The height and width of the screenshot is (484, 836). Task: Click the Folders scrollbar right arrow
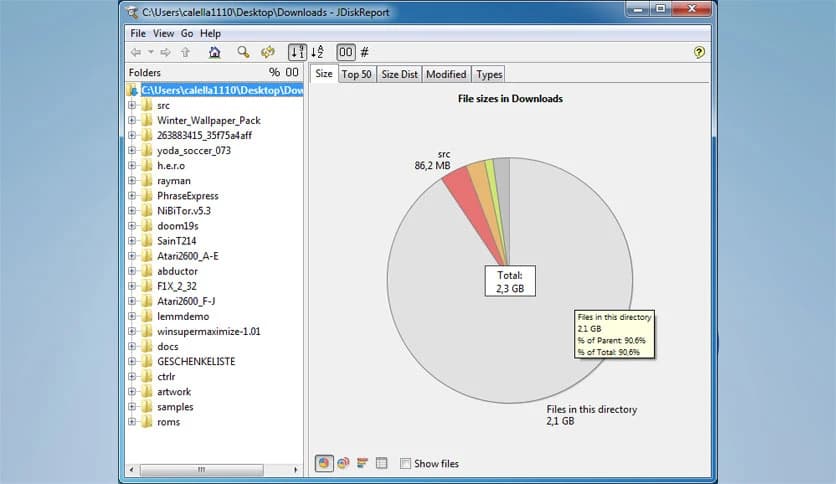coord(296,470)
